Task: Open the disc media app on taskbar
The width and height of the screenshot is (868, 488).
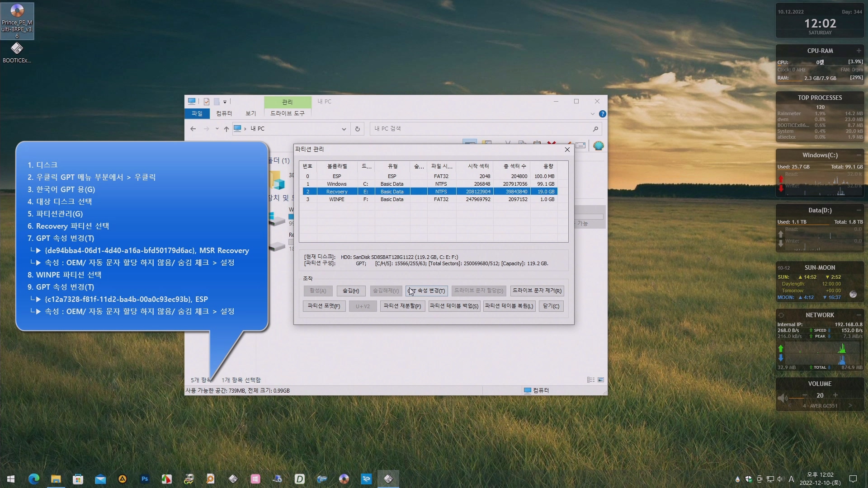Action: [x=344, y=479]
